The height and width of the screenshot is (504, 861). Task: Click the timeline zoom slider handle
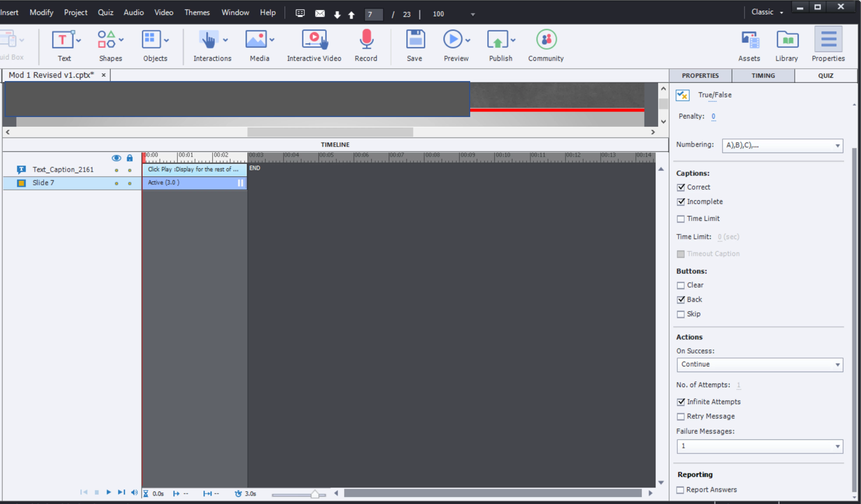[x=314, y=494]
